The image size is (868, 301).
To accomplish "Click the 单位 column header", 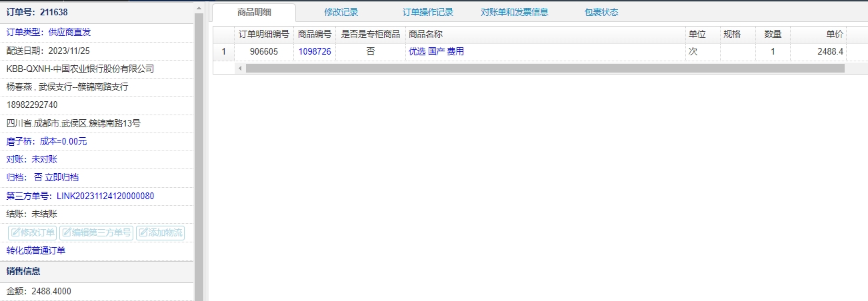I will point(703,34).
